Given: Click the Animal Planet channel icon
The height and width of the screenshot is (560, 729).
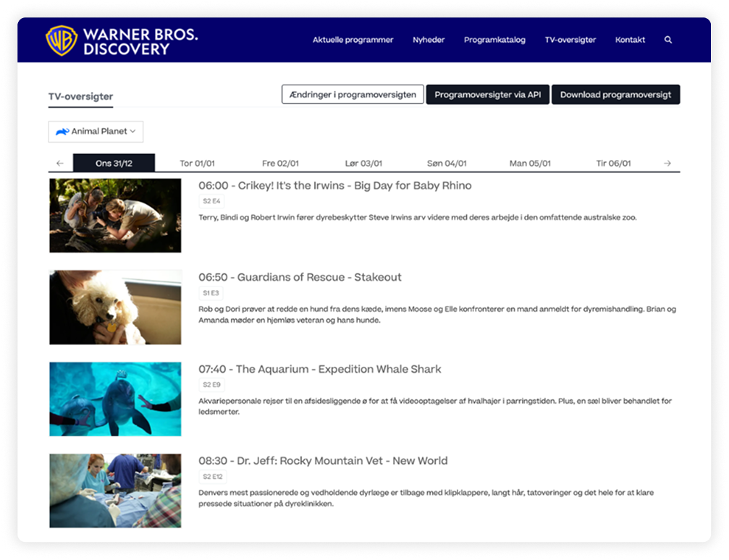Looking at the screenshot, I should [62, 132].
